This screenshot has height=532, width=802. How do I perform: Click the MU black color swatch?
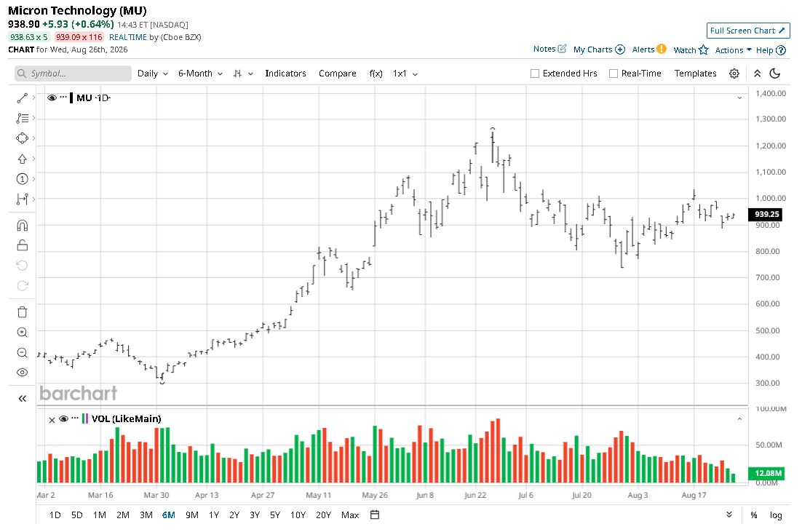click(x=71, y=98)
